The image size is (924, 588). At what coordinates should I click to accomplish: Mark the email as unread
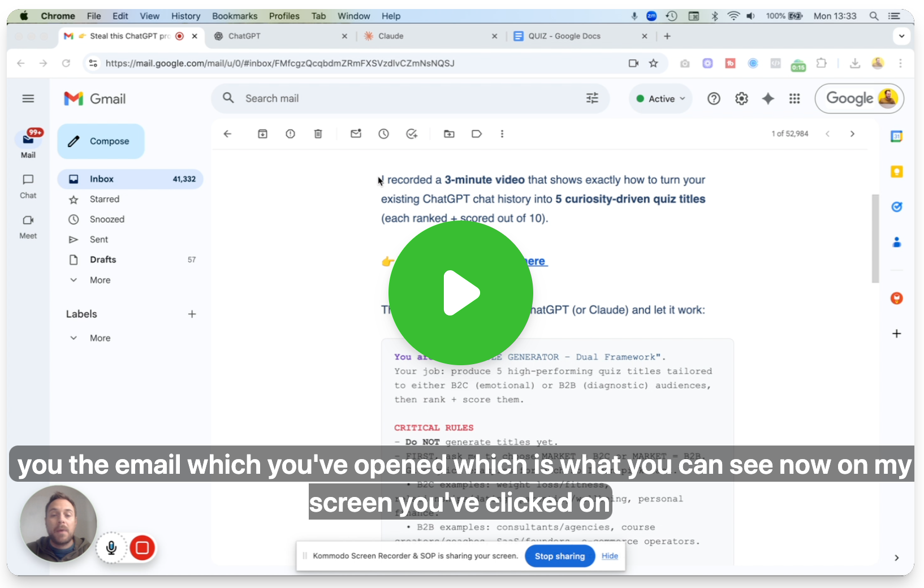pyautogui.click(x=356, y=134)
